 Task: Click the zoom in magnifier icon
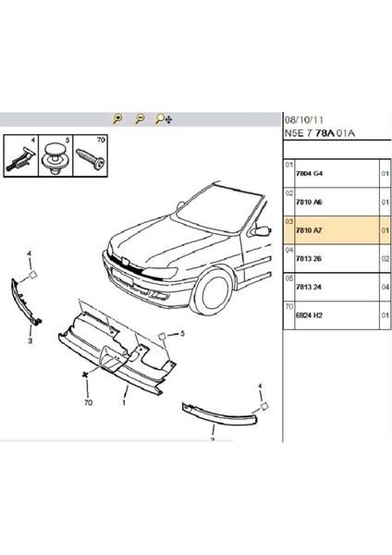click(117, 118)
